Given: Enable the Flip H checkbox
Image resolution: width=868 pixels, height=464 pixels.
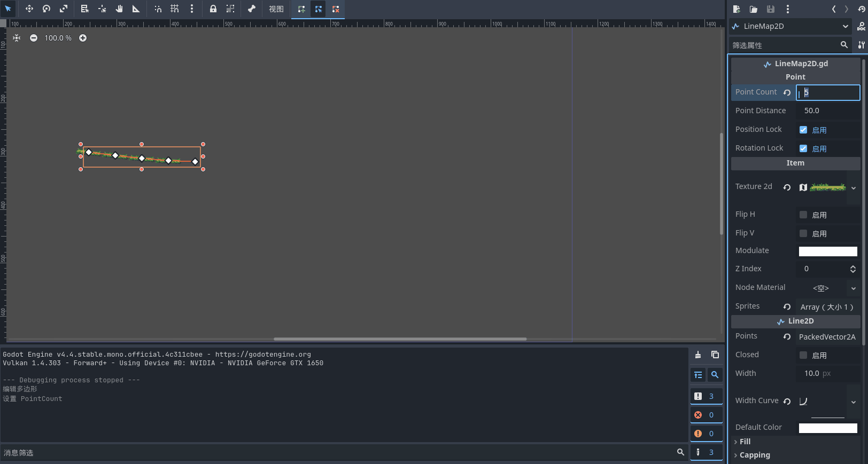Looking at the screenshot, I should (803, 215).
